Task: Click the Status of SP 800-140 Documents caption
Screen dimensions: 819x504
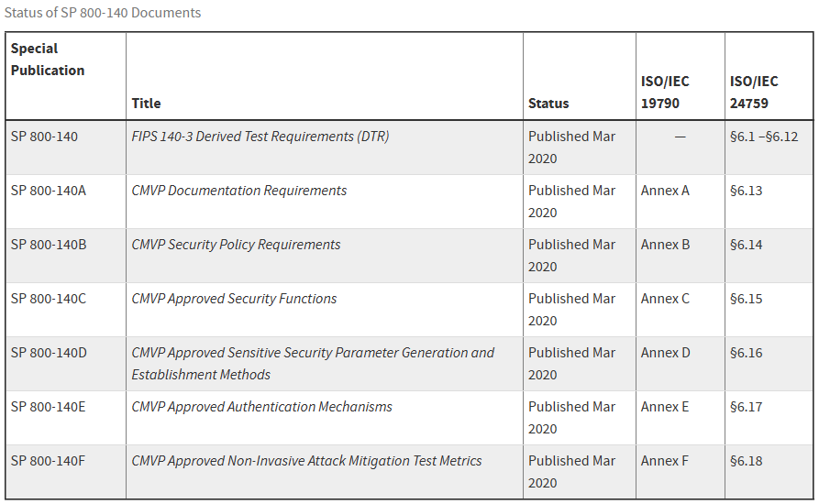Action: pyautogui.click(x=103, y=13)
